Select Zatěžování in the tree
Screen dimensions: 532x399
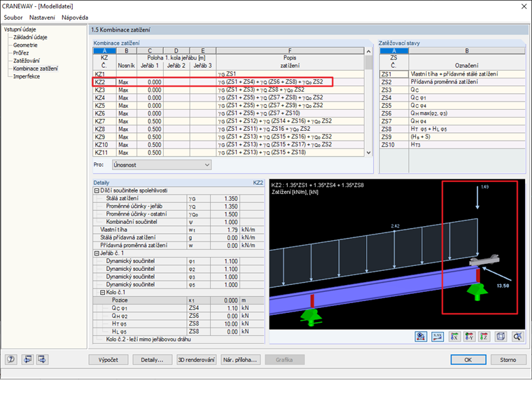tap(26, 60)
